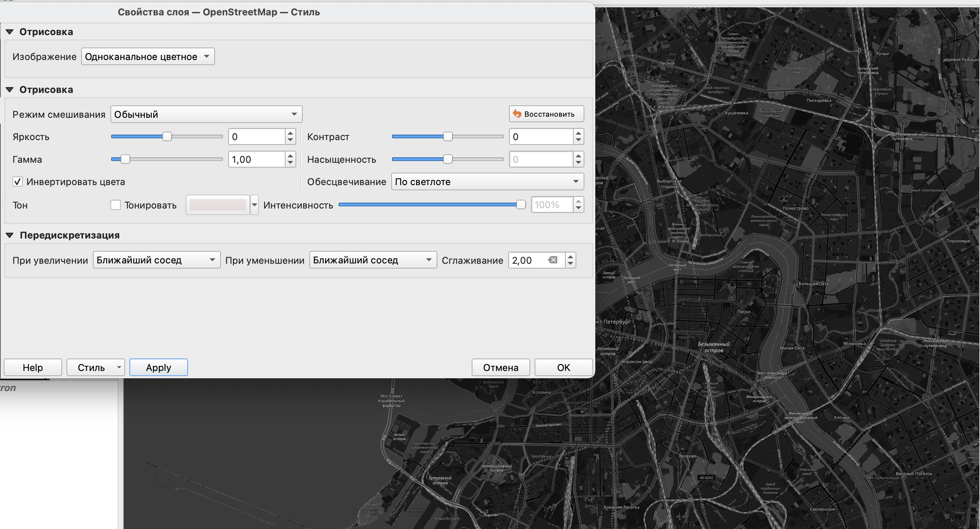Confirm the dialog with OK
980x529 pixels.
click(x=563, y=367)
